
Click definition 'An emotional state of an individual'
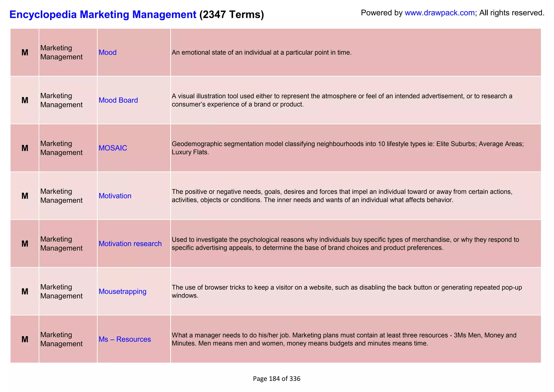[262, 52]
